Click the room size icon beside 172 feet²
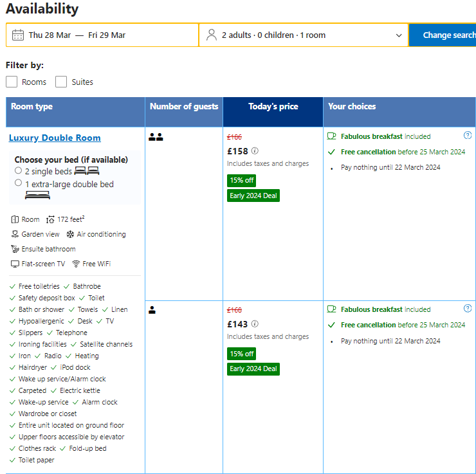The width and height of the screenshot is (476, 474). click(x=50, y=219)
